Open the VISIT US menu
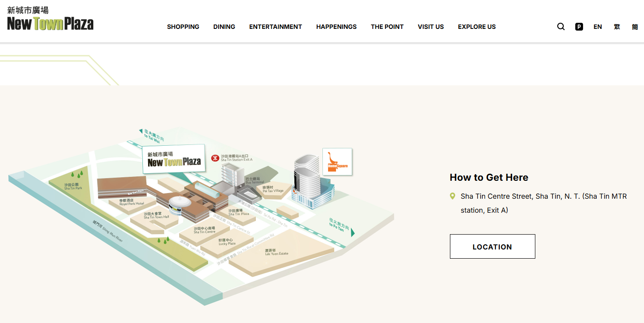644x323 pixels. click(431, 27)
